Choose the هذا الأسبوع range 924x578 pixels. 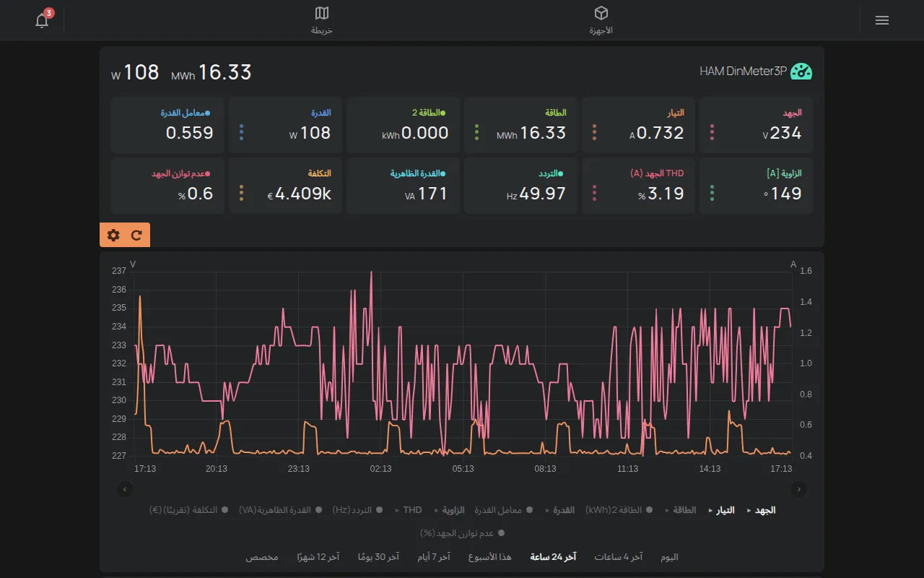click(x=490, y=557)
